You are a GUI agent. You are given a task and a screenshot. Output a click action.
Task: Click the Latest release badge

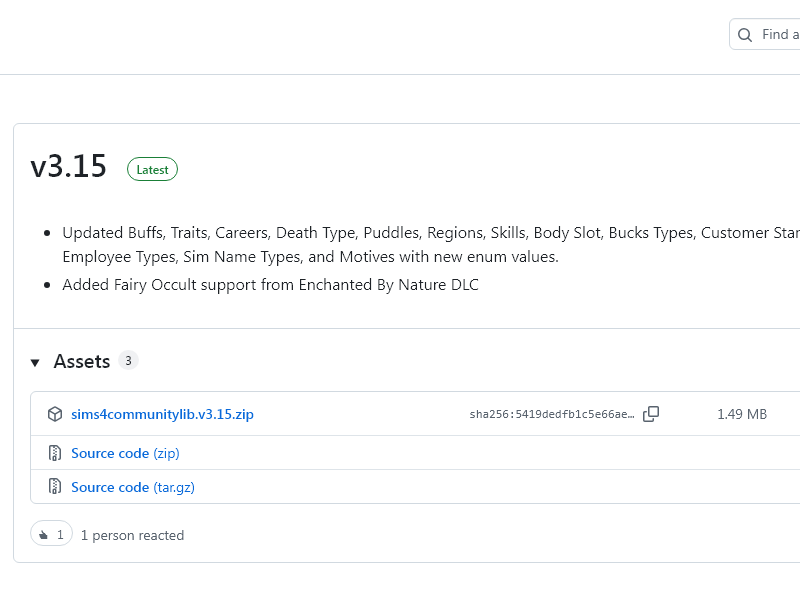pyautogui.click(x=152, y=169)
